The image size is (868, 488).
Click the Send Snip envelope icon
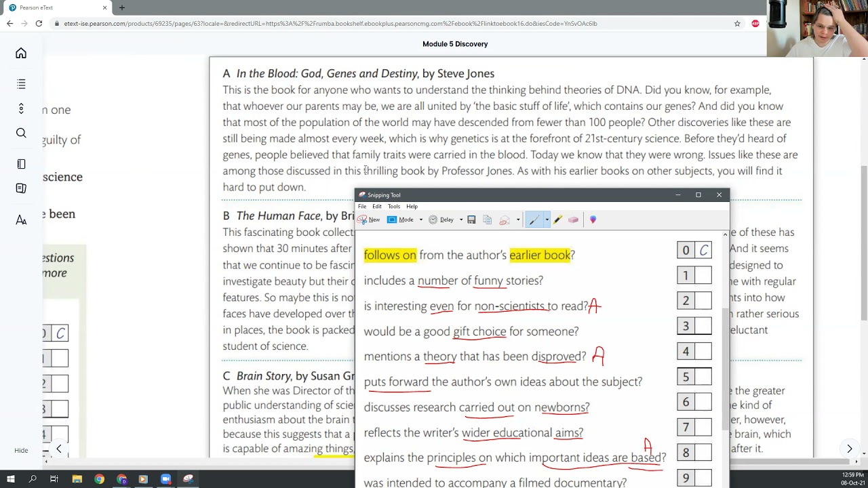click(x=505, y=220)
